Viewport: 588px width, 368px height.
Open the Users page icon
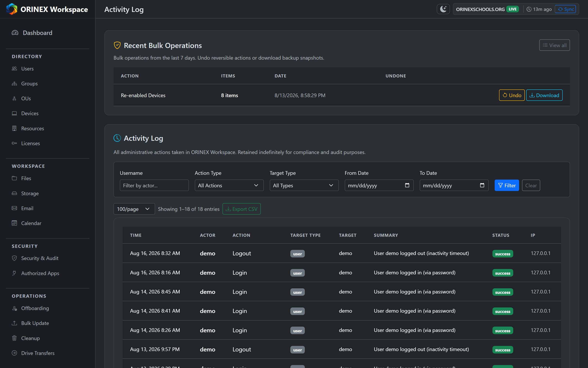point(14,69)
